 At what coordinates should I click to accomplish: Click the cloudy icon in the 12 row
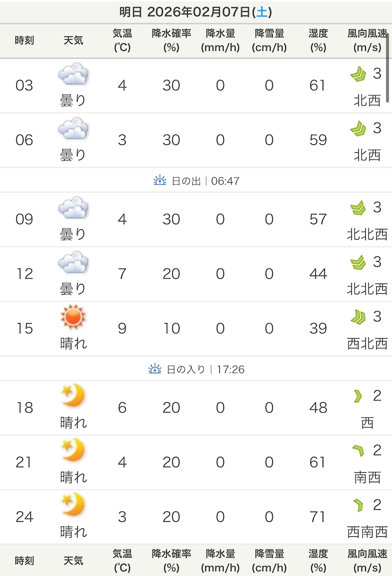(x=73, y=263)
